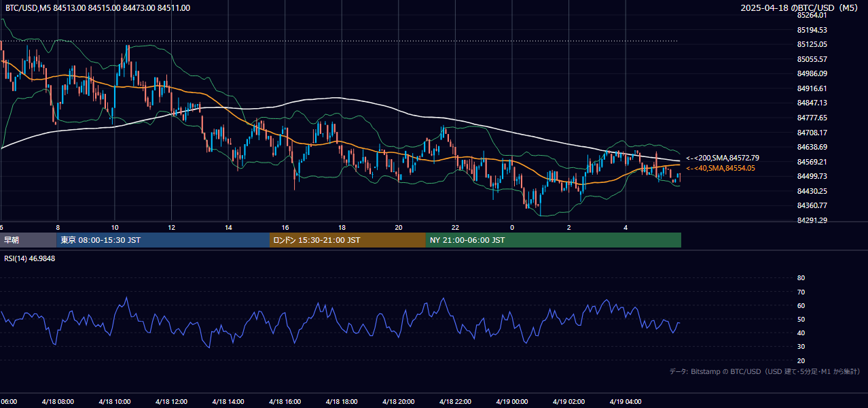Click price axis value 85194.53
The width and height of the screenshot is (868, 408).
[812, 30]
